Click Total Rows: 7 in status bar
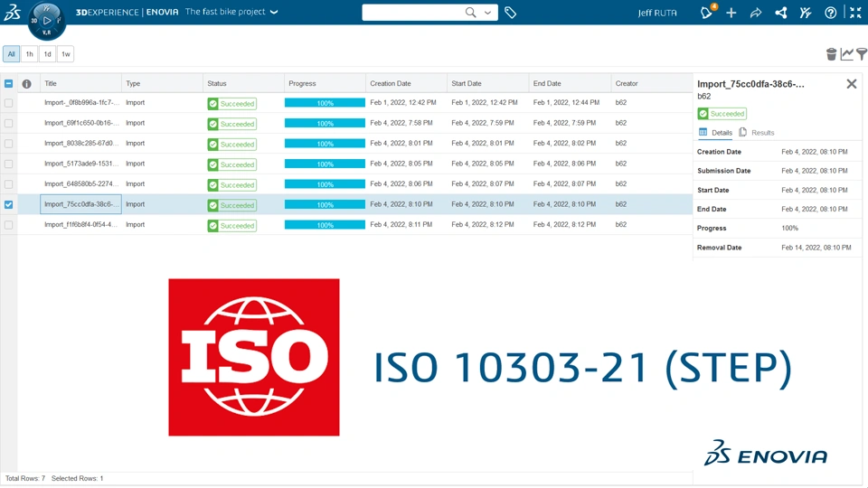Image resolution: width=868 pixels, height=488 pixels. click(25, 479)
